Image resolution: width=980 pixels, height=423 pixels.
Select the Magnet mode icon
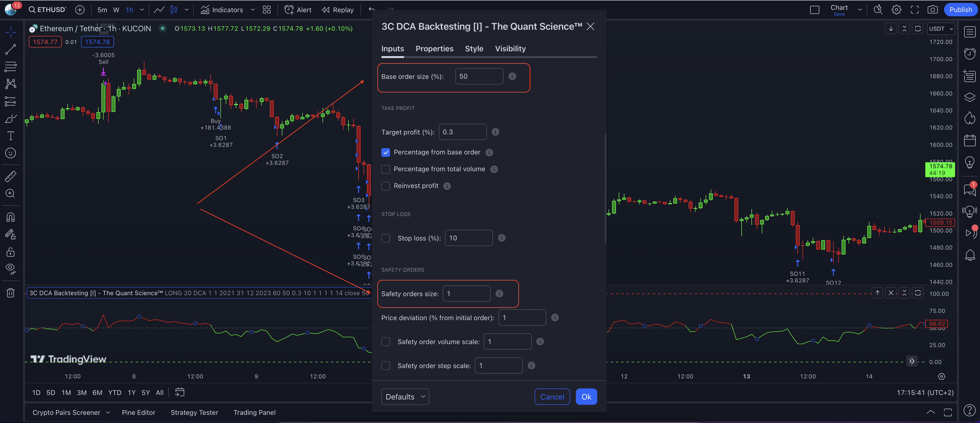click(x=11, y=217)
